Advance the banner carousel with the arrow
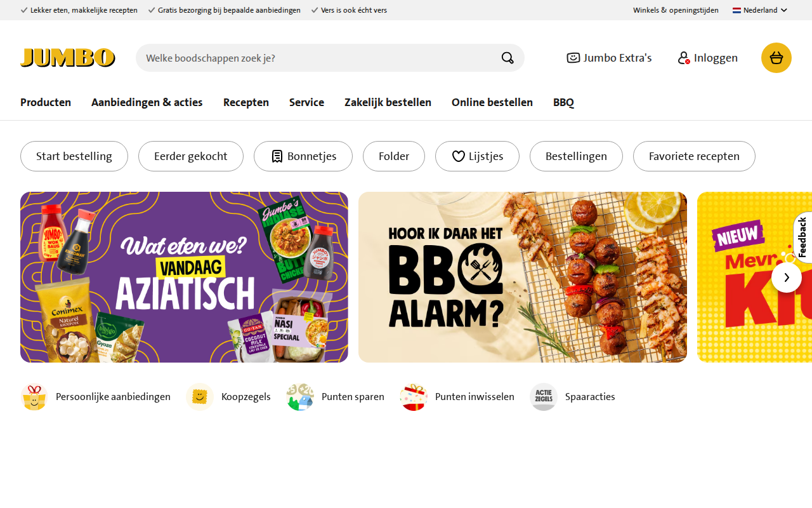Viewport: 812px width, 508px height. [787, 277]
